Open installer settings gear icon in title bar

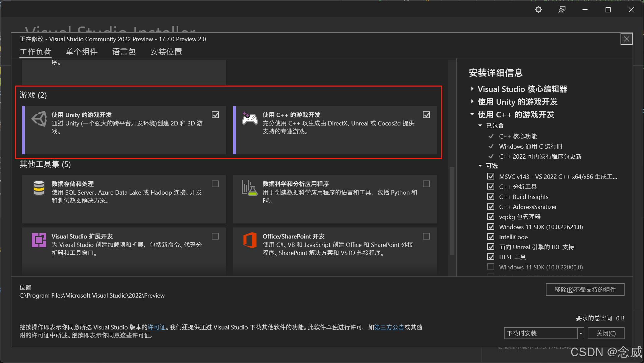pyautogui.click(x=538, y=10)
